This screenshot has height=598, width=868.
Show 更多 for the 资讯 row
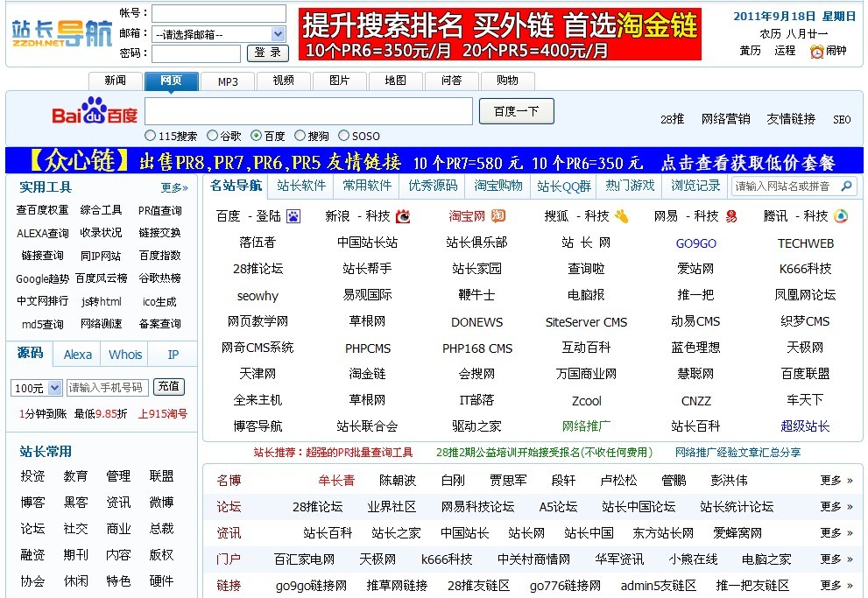(836, 532)
